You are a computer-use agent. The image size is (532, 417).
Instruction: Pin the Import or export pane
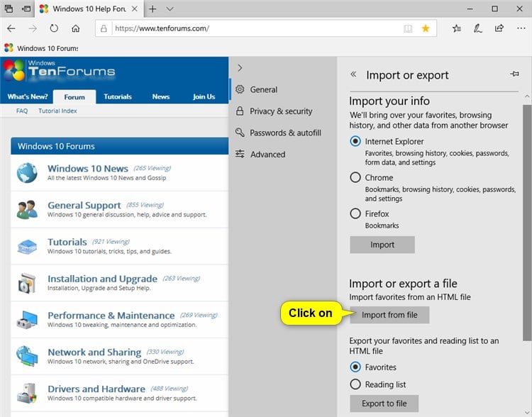pos(514,74)
